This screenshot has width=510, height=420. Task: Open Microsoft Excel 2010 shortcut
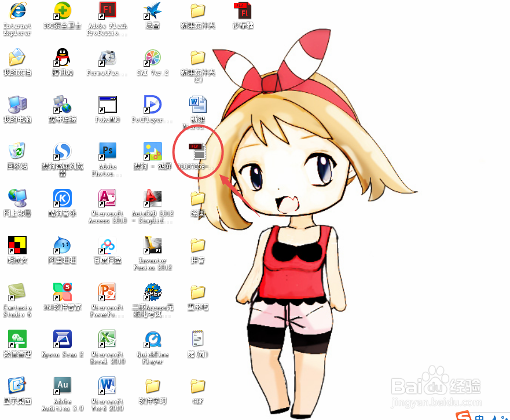tap(108, 339)
